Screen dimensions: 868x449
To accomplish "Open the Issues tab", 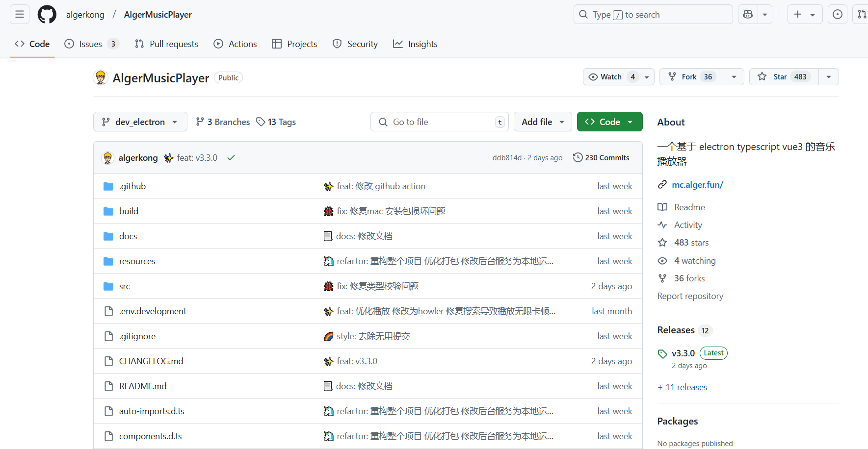I will coord(91,44).
